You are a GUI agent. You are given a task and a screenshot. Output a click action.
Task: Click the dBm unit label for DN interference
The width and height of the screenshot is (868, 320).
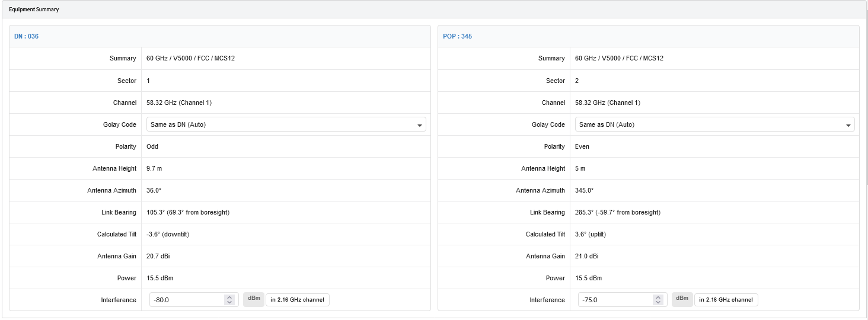(x=254, y=299)
